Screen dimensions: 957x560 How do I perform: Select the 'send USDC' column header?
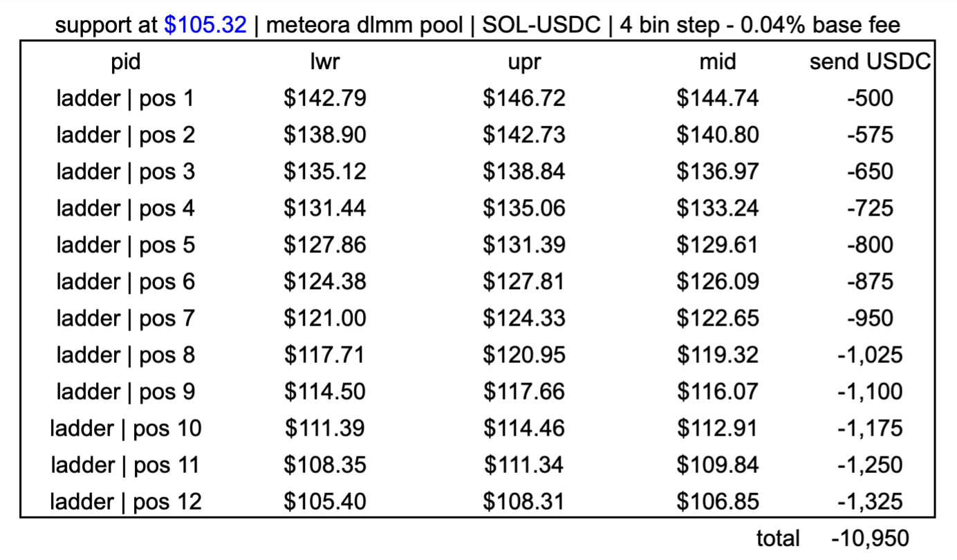click(870, 62)
